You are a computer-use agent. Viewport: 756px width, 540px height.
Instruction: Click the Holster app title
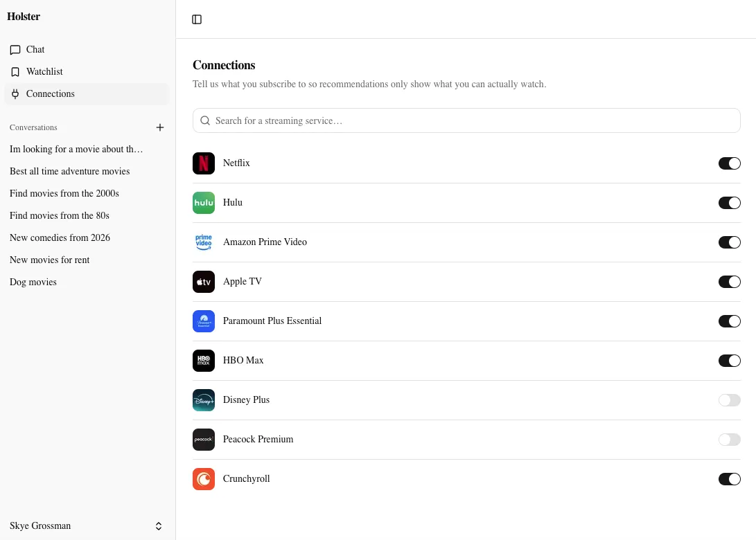coord(24,17)
